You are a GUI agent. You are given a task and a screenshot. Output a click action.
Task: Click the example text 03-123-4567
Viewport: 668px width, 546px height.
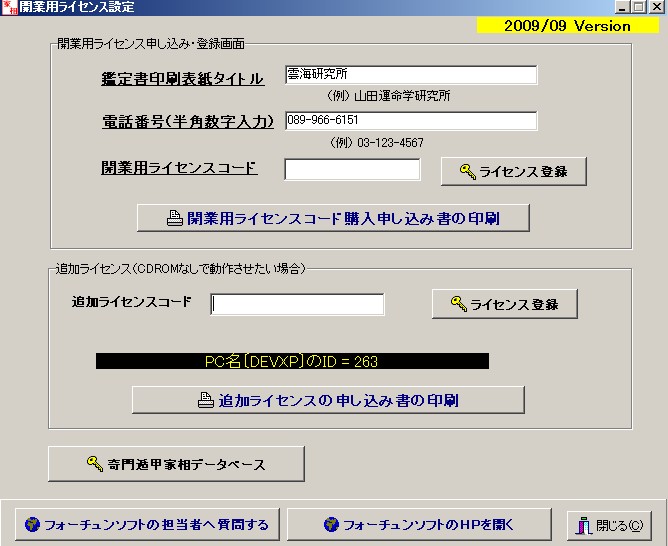[x=390, y=142]
